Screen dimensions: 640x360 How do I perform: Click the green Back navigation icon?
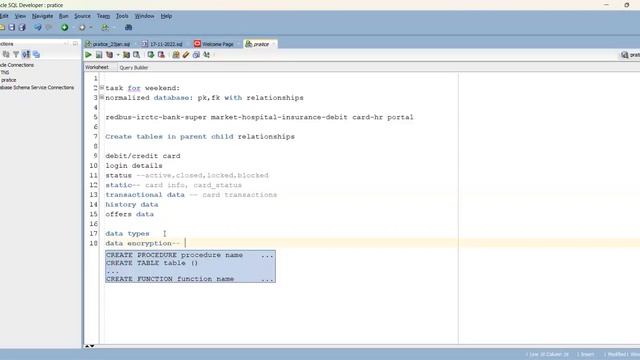64,27
